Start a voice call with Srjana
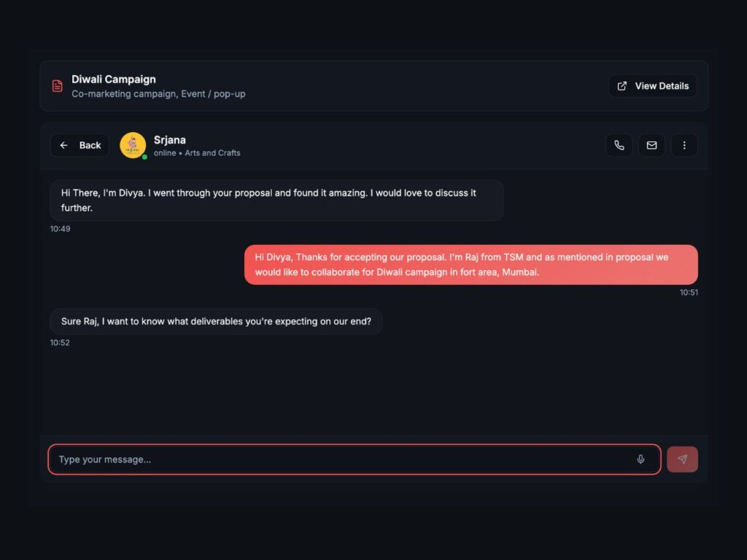 (x=619, y=145)
